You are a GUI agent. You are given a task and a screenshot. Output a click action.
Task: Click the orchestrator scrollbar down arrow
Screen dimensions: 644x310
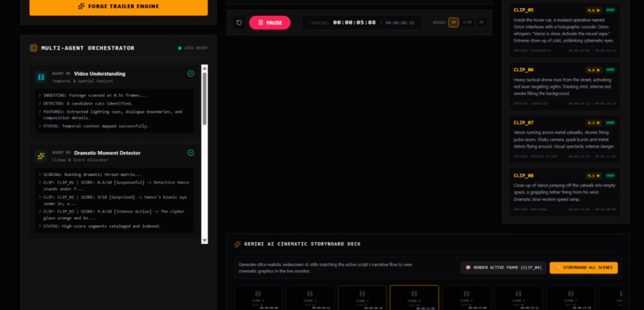pos(205,240)
